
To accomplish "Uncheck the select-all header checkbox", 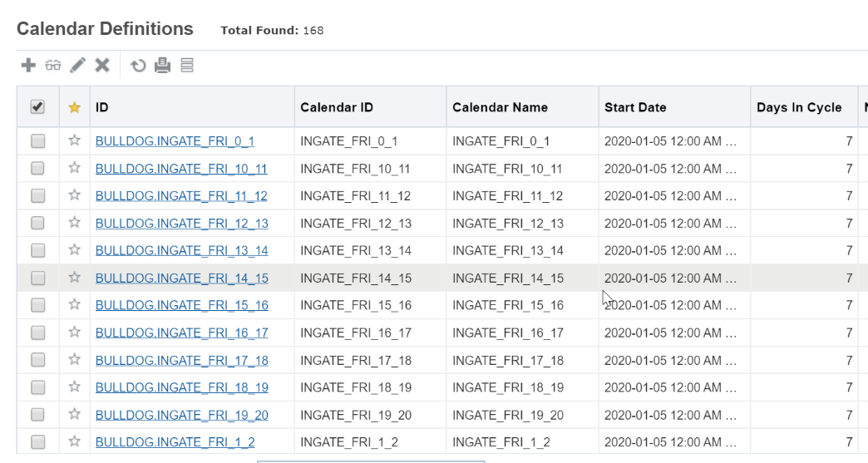I will coord(37,107).
